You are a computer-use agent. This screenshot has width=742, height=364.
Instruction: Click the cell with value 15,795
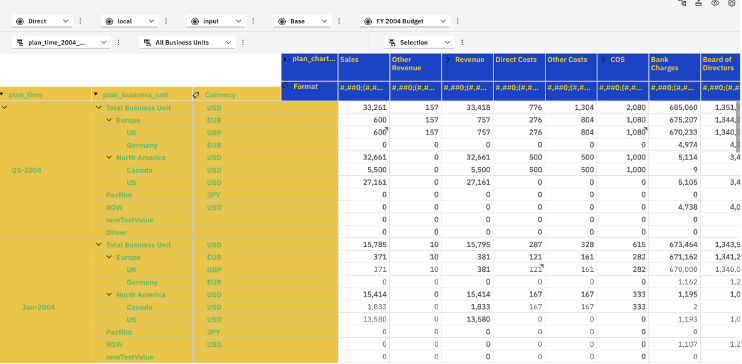(468, 245)
